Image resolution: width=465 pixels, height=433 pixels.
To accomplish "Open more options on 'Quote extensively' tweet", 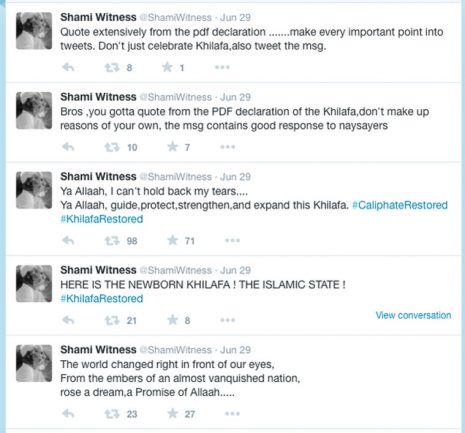I will 222,67.
